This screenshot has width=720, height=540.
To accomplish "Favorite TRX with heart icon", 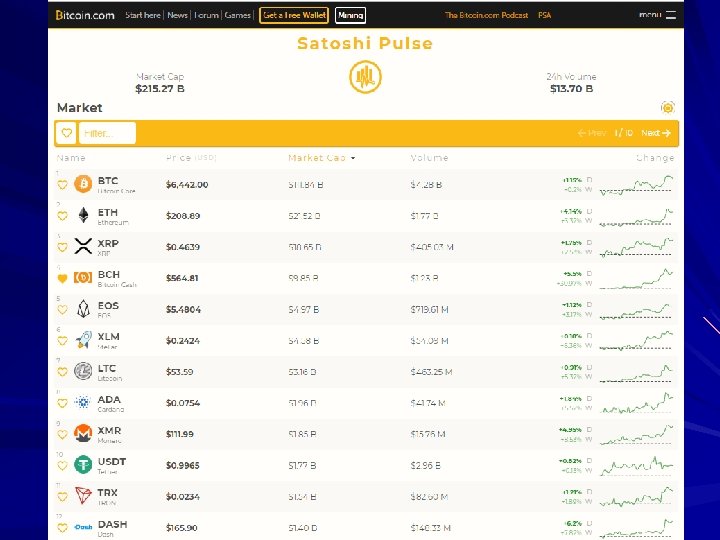I will click(x=62, y=497).
